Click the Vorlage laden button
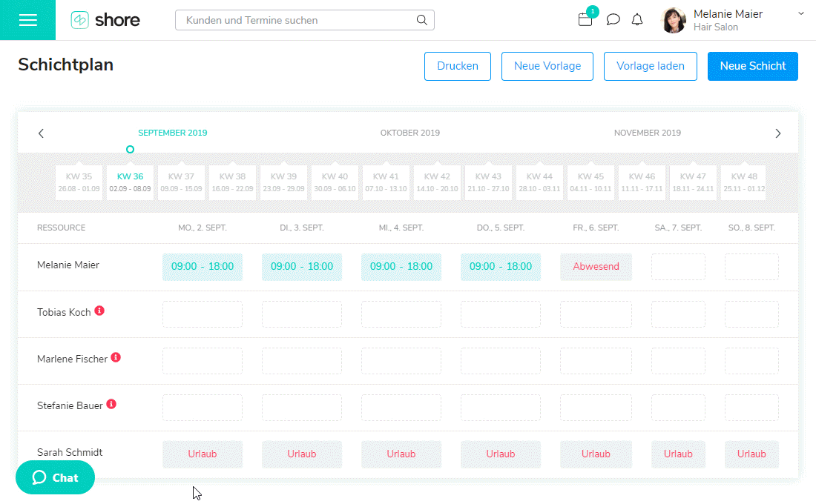The height and width of the screenshot is (504, 816). (x=650, y=66)
